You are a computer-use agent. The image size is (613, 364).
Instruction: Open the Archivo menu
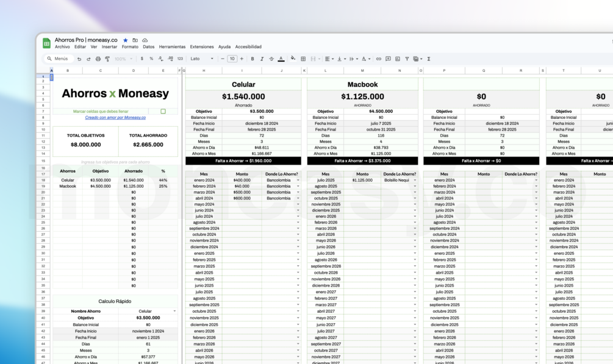(62, 47)
